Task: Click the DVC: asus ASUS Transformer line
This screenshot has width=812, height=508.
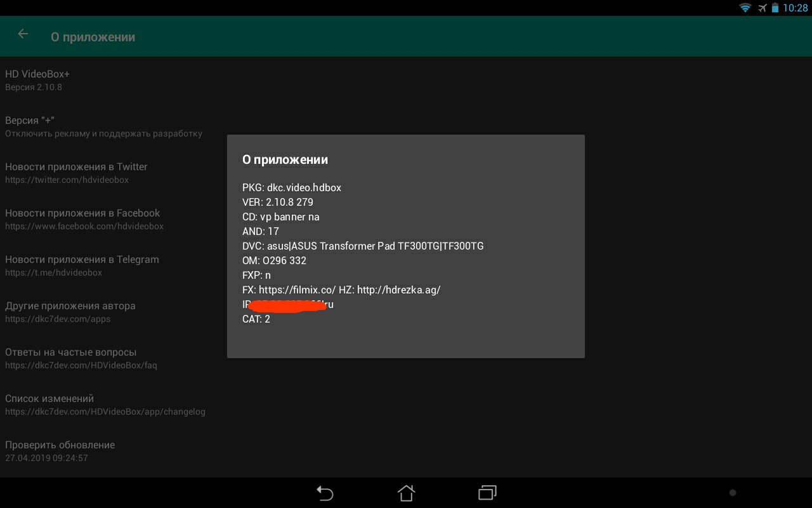Action: coord(363,246)
